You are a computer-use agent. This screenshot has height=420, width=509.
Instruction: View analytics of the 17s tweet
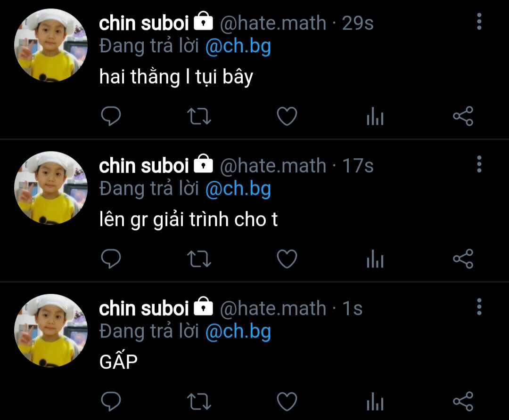tap(375, 259)
